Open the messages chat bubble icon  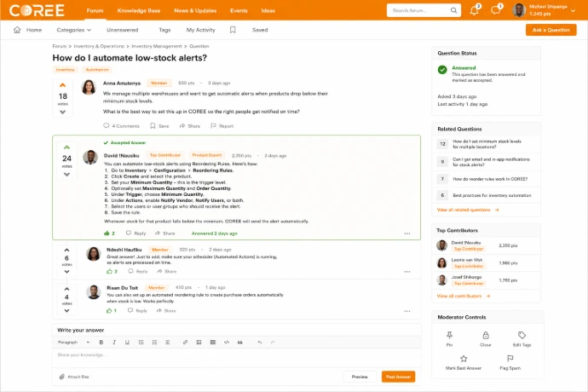click(x=496, y=10)
